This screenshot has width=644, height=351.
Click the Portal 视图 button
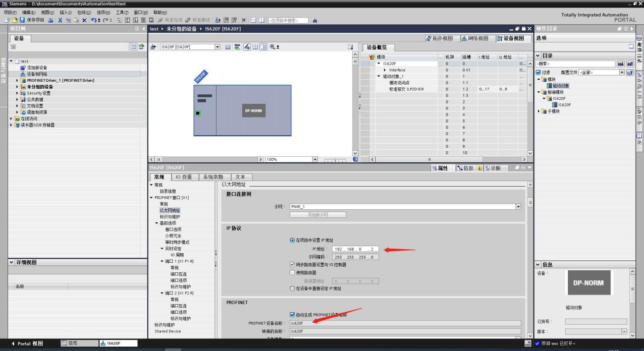pos(27,343)
